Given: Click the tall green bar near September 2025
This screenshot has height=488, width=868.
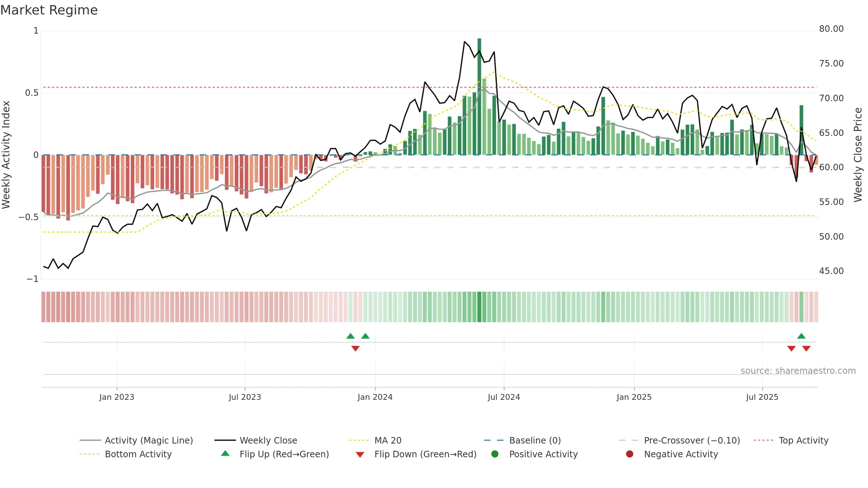Looking at the screenshot, I should tap(801, 130).
